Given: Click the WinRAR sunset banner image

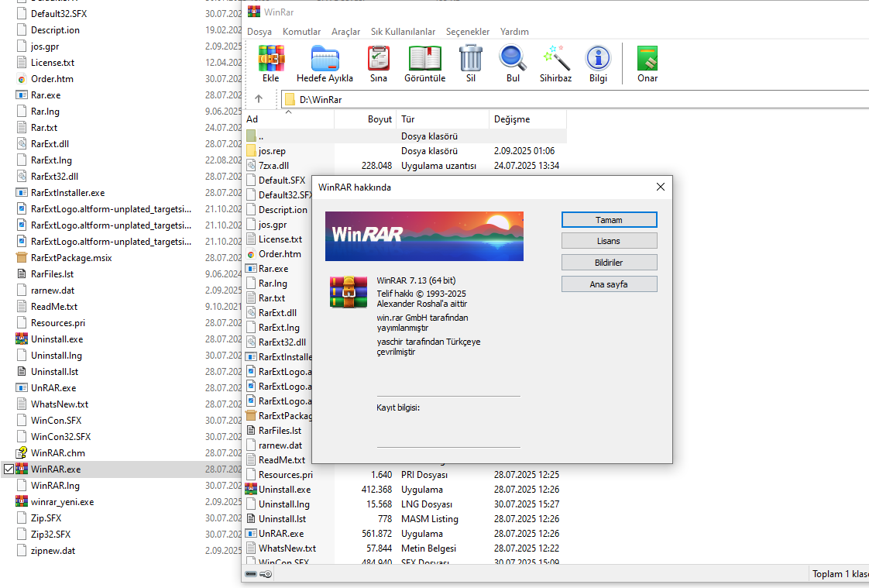Looking at the screenshot, I should (x=424, y=236).
